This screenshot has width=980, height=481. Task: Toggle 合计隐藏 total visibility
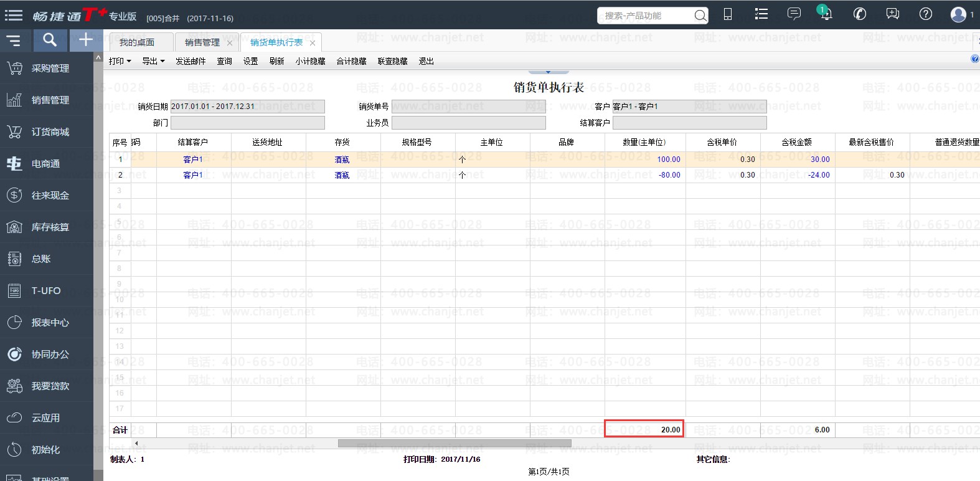point(351,61)
